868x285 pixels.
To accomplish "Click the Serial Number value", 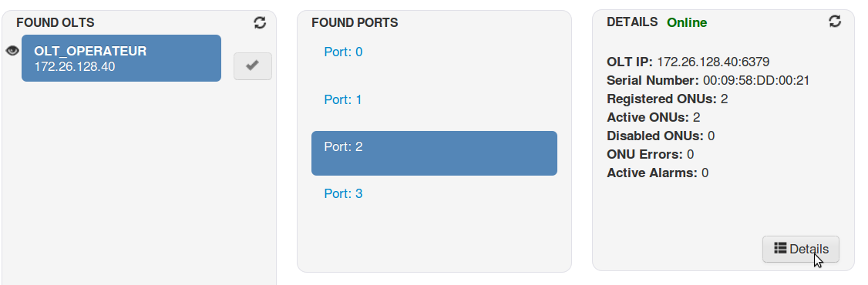I will [x=756, y=81].
